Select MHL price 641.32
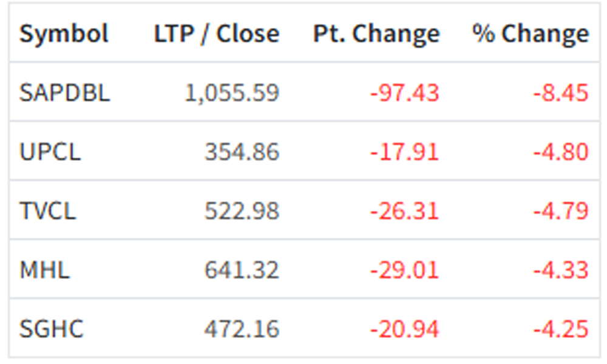 pos(242,270)
